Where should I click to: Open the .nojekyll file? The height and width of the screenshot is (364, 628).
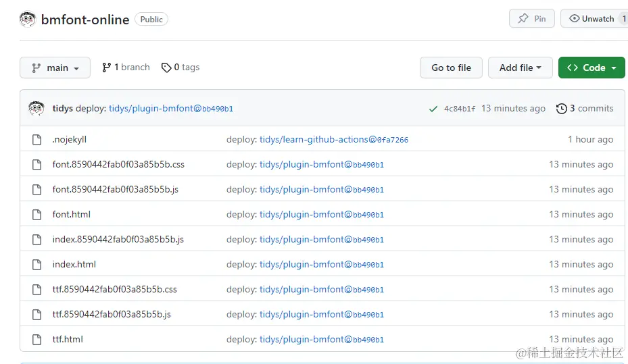[x=69, y=140]
